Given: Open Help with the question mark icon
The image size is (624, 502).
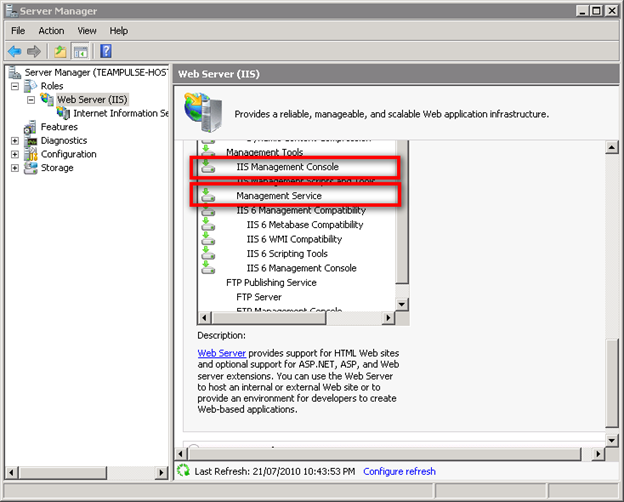Looking at the screenshot, I should pos(106,51).
